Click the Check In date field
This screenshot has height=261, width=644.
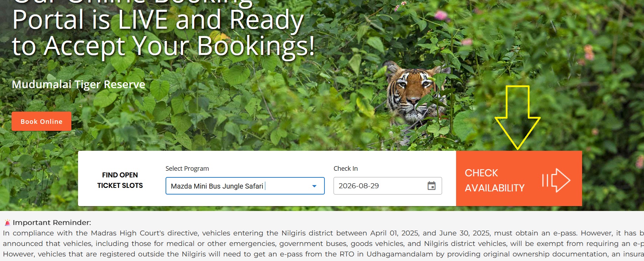(x=387, y=186)
